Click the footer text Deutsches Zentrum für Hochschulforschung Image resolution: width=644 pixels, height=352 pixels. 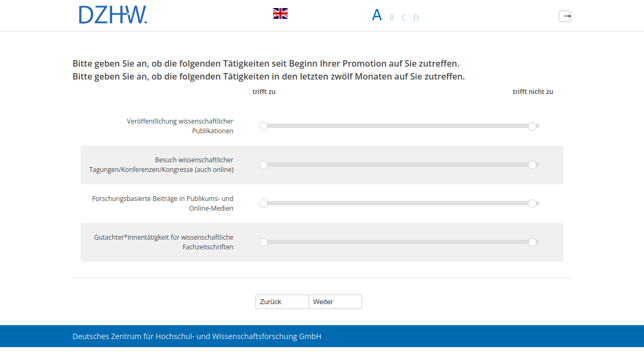tap(197, 336)
